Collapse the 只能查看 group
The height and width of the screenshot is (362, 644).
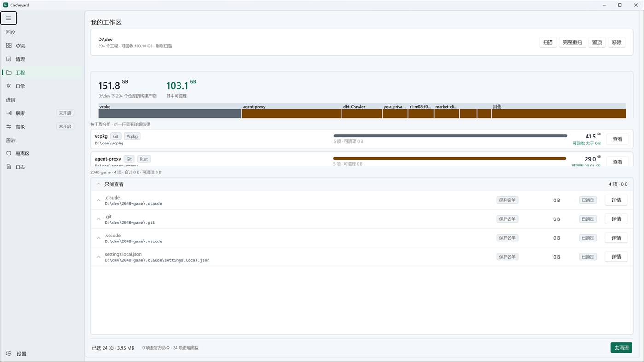[x=99, y=184]
